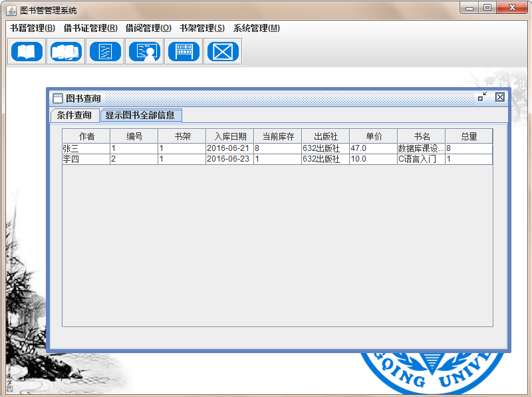The height and width of the screenshot is (397, 532).
Task: Click the crossed-box exit toolbar icon
Action: (x=223, y=52)
